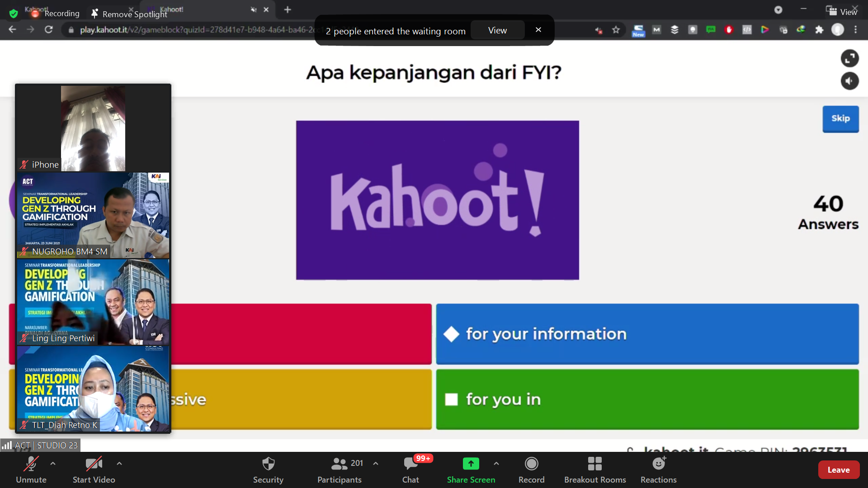868x488 pixels.
Task: Bookmark this page with star icon
Action: 616,30
